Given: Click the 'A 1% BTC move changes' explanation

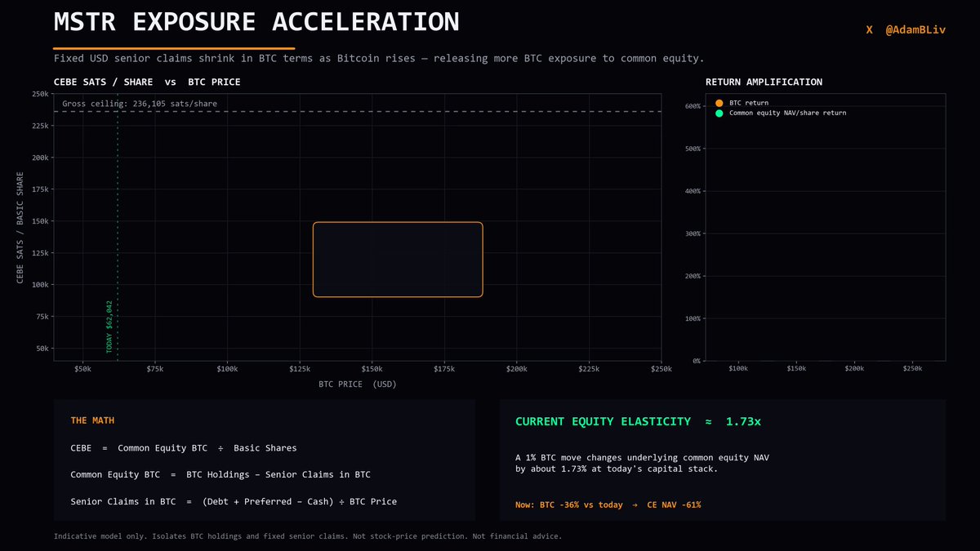Looking at the screenshot, I should (x=642, y=463).
